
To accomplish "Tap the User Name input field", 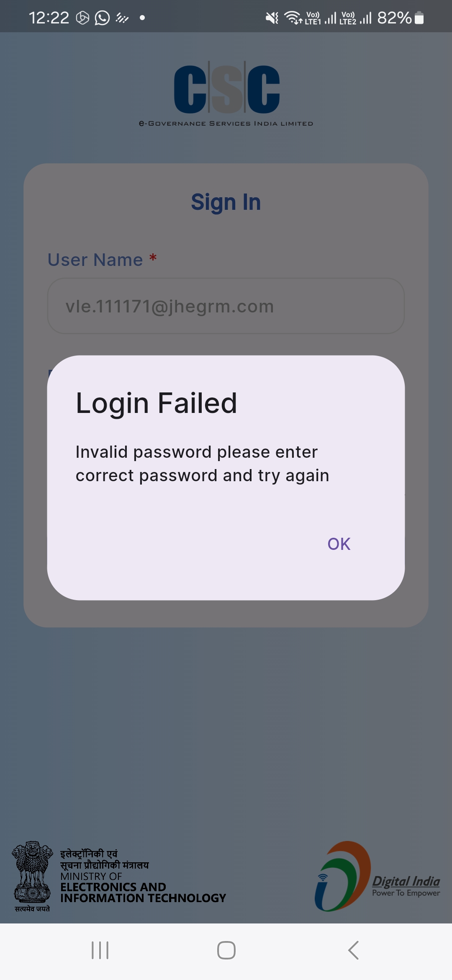I will 226,306.
